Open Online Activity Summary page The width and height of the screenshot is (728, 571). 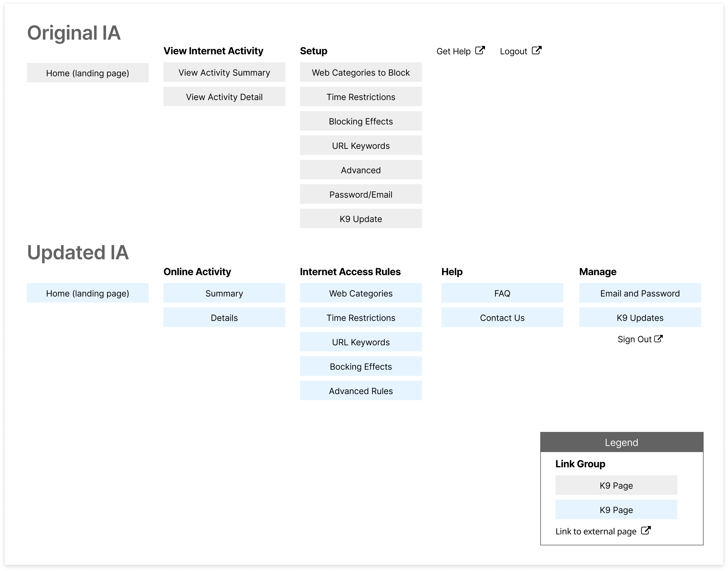[225, 293]
